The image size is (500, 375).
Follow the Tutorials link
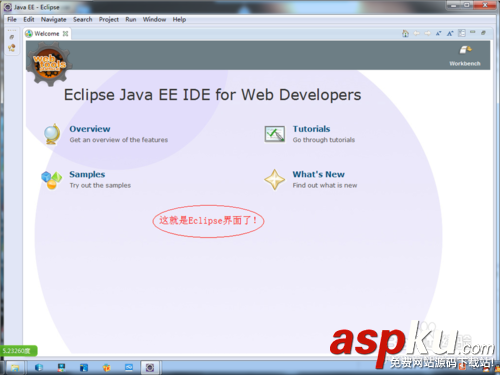(311, 129)
